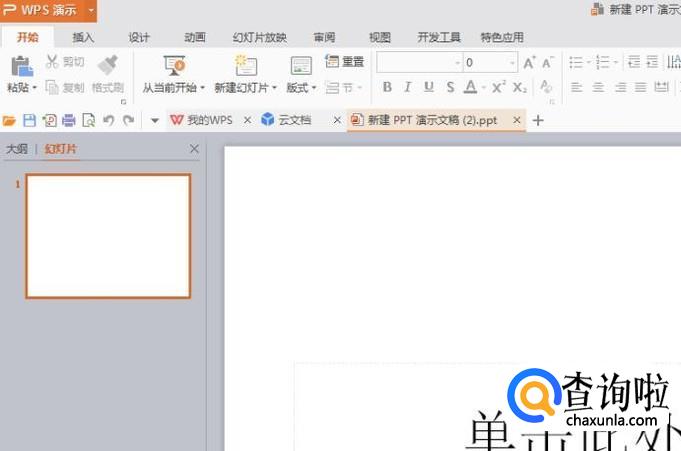Increase font size with A+ icon

529,63
